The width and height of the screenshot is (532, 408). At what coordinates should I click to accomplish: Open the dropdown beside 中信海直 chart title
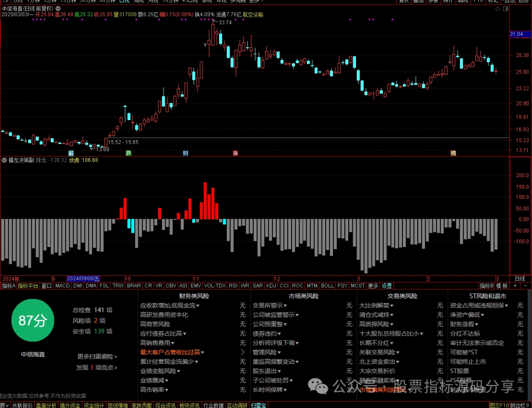[58, 8]
